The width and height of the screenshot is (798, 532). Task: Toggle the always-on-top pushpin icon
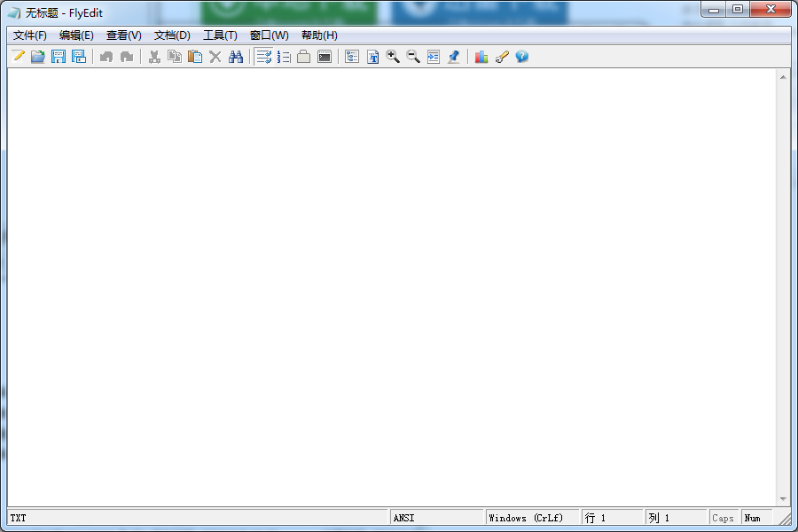[454, 57]
